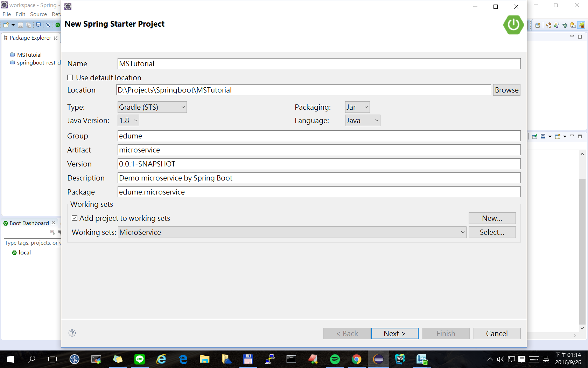Uncheck Add project to working sets
The height and width of the screenshot is (368, 588).
coord(75,218)
